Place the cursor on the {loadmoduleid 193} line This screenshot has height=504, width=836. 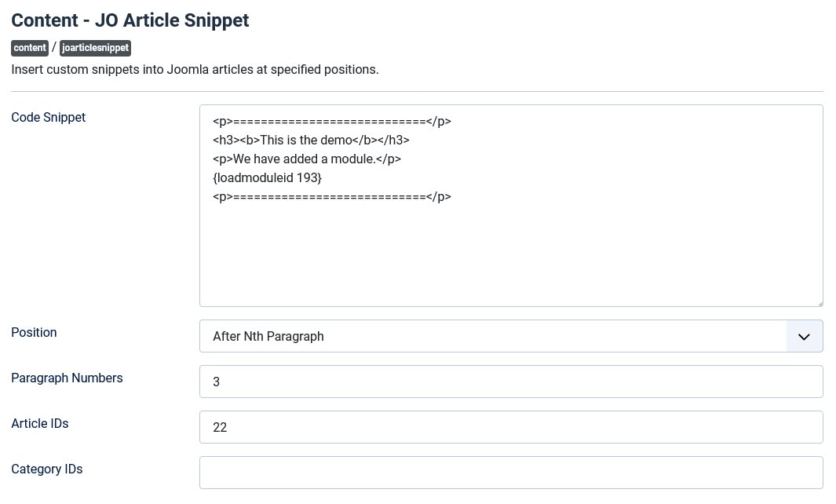tap(267, 178)
